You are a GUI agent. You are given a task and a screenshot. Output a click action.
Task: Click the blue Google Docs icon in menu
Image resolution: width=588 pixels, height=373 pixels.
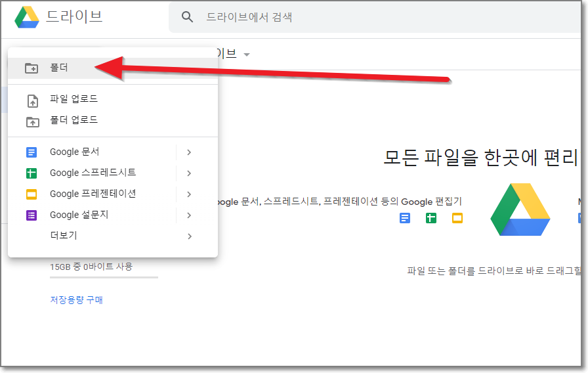[31, 152]
